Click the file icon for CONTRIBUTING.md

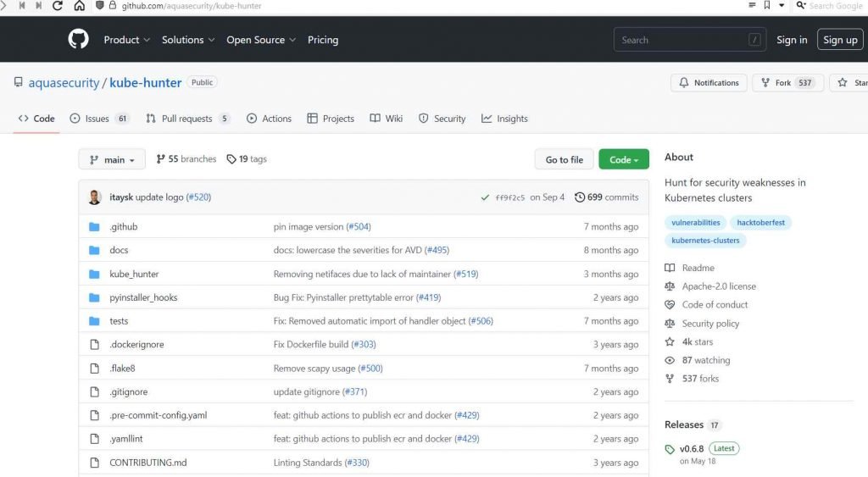coord(95,462)
